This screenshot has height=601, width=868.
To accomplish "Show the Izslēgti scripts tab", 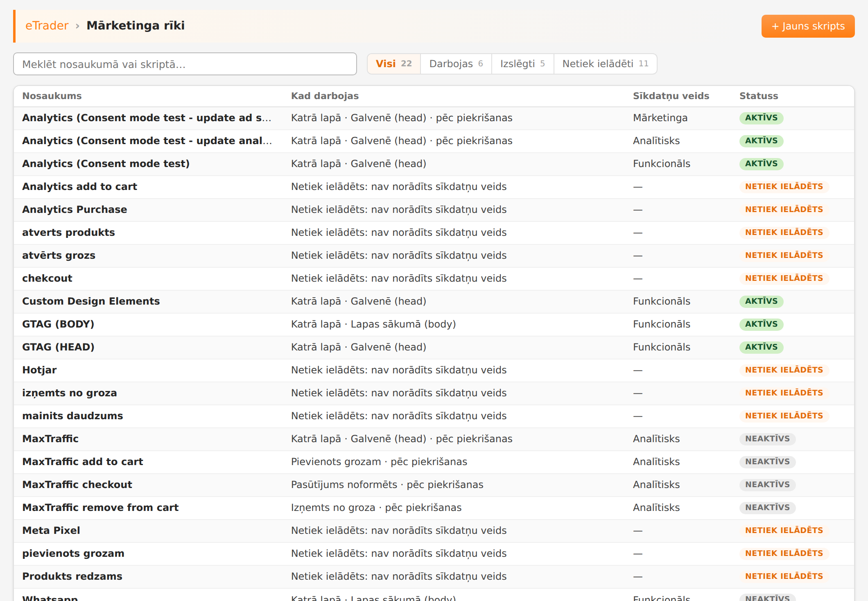I will pos(522,64).
